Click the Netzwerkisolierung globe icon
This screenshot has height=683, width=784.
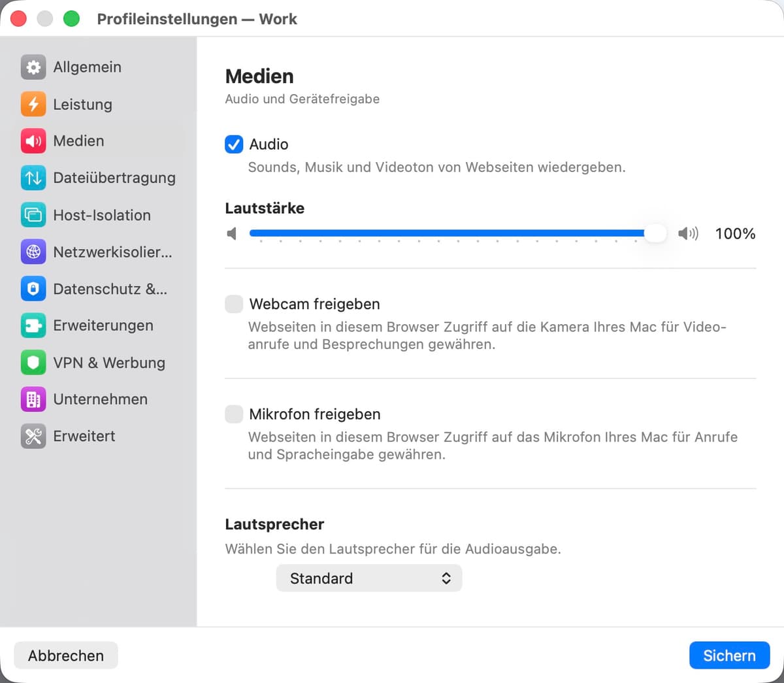point(33,252)
